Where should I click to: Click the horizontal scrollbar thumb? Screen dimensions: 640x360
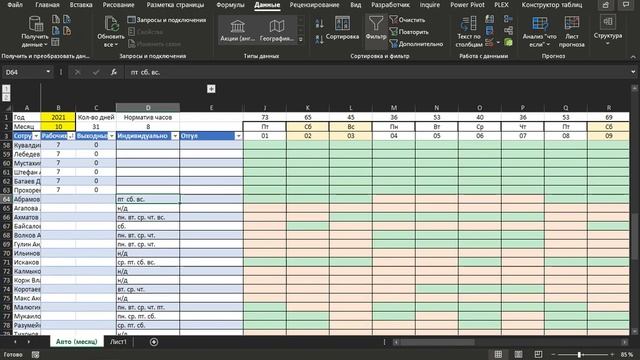coord(437,342)
